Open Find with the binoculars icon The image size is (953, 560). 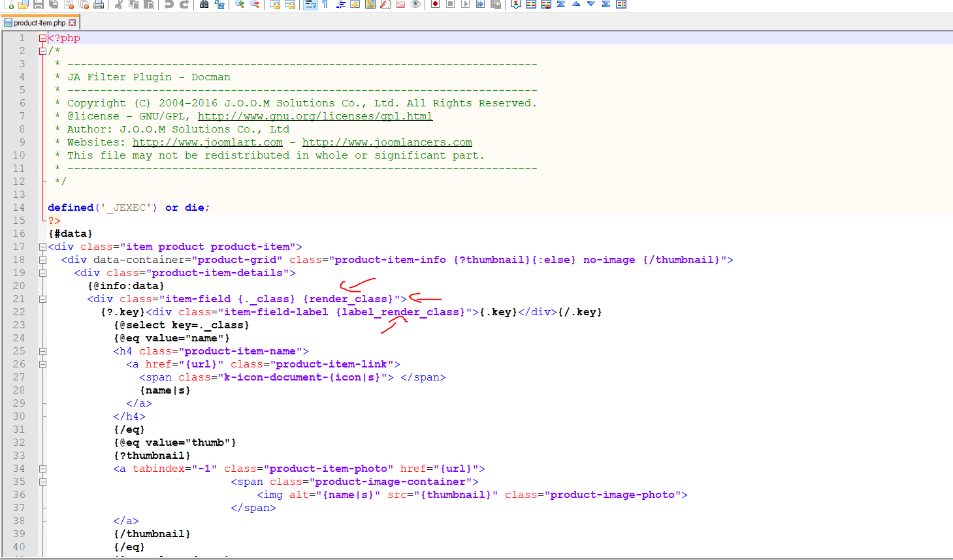pyautogui.click(x=204, y=5)
